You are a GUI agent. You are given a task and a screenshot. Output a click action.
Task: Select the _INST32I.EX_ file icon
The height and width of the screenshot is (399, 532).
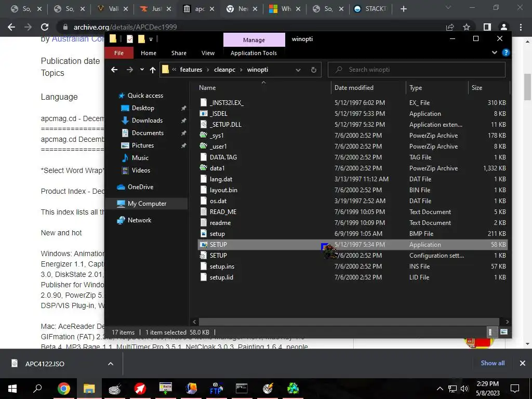[x=203, y=102]
